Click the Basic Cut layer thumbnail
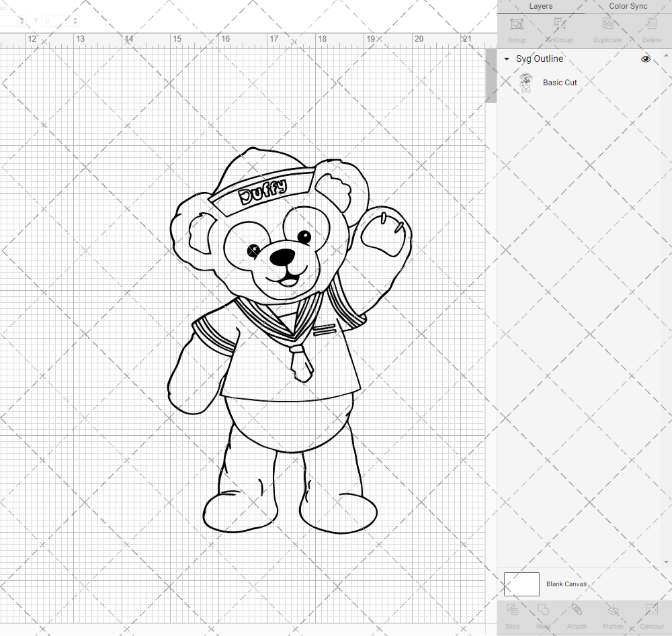672x636 pixels. click(x=527, y=82)
